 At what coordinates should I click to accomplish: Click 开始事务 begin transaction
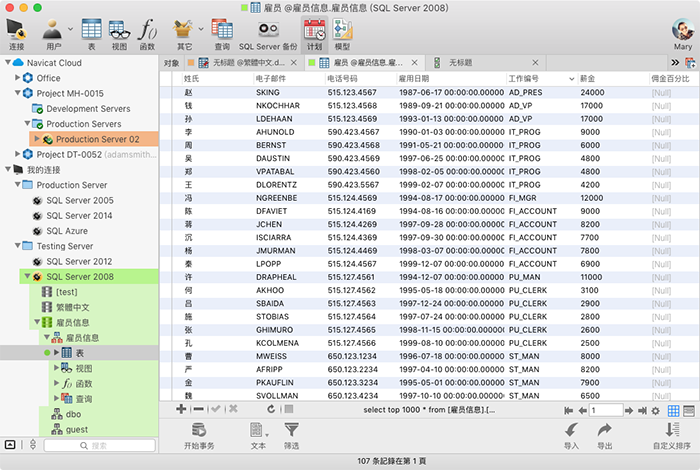click(199, 436)
